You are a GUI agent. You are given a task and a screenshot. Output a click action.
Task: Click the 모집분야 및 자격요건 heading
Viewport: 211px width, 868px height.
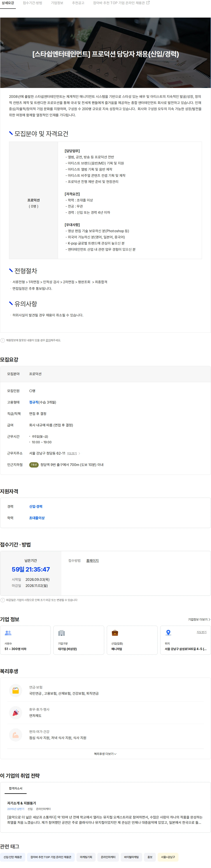(x=41, y=134)
